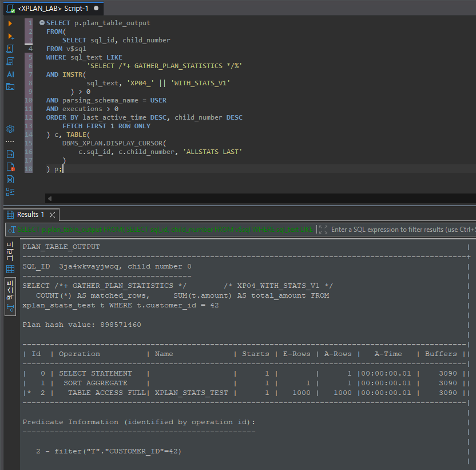Viewport: 476px width, 470px height.
Task: Click the SQL_ID 3ja4wkvayjwcq line
Action: [x=107, y=266]
